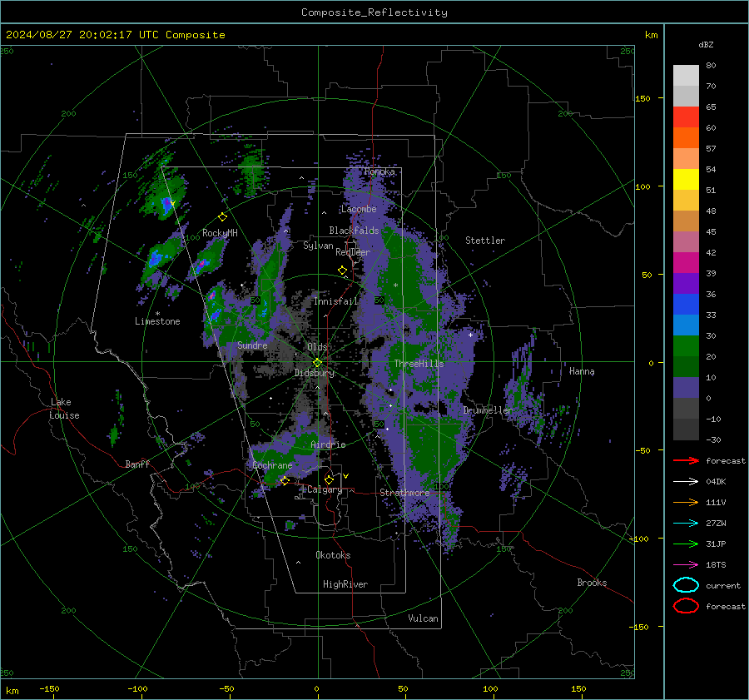The image size is (749, 700).
Task: Pick the magenta 39–42 dBZ color swatch
Action: point(686,263)
